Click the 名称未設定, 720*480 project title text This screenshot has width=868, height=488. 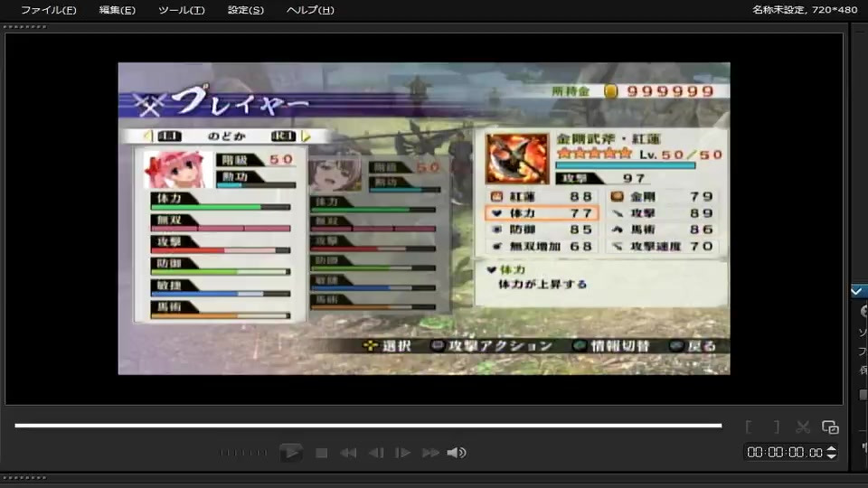coord(805,9)
